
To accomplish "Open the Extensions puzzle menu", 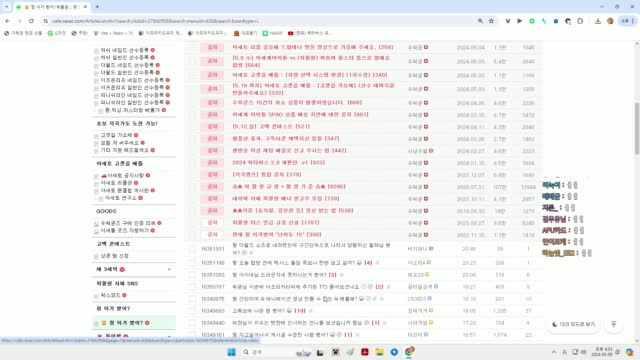I will (x=580, y=21).
